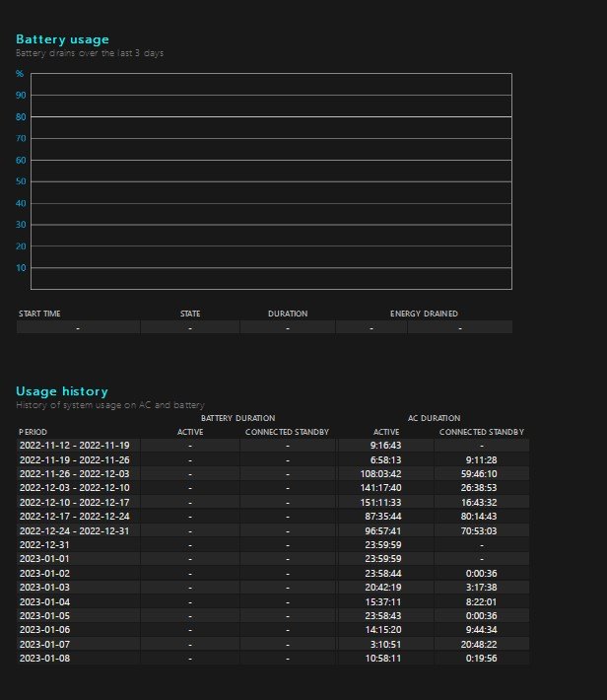The height and width of the screenshot is (700, 607).
Task: Click AC active value 15:37:11
Action: click(383, 601)
